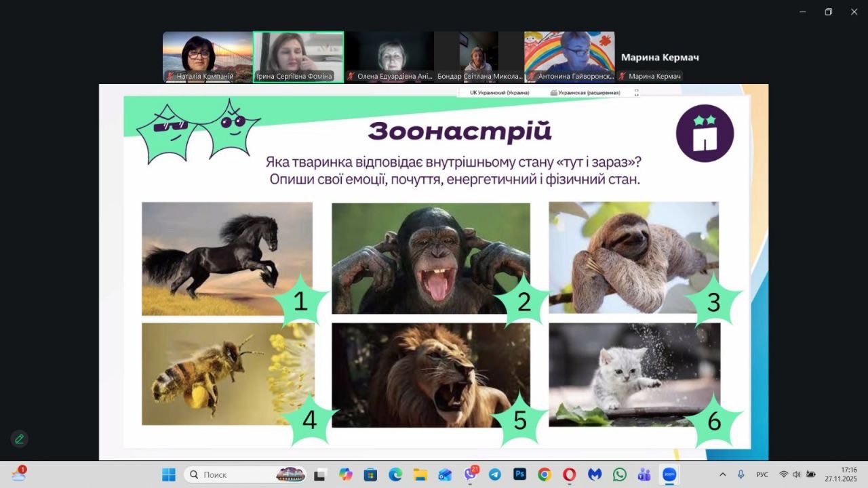Select Наталія Компаній video thumbnail

(208, 57)
